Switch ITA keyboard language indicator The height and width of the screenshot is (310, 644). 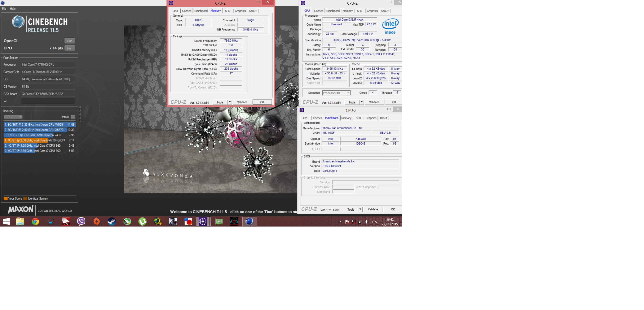click(x=375, y=222)
